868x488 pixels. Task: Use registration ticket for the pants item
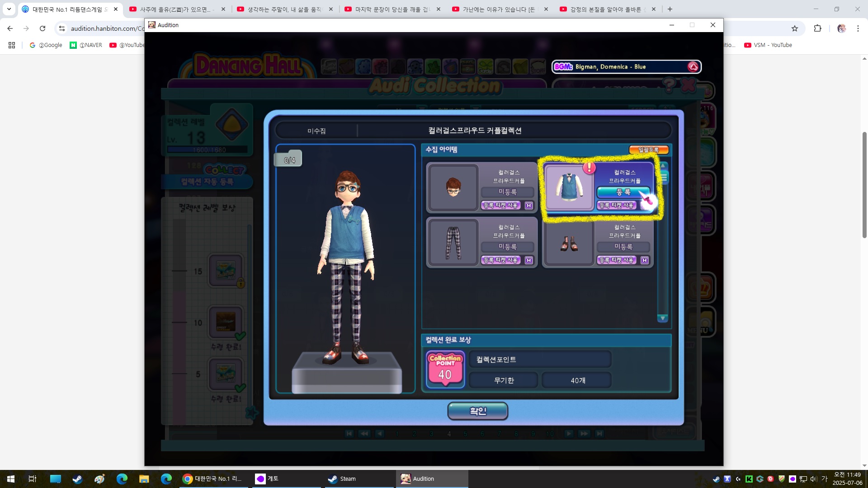(500, 260)
